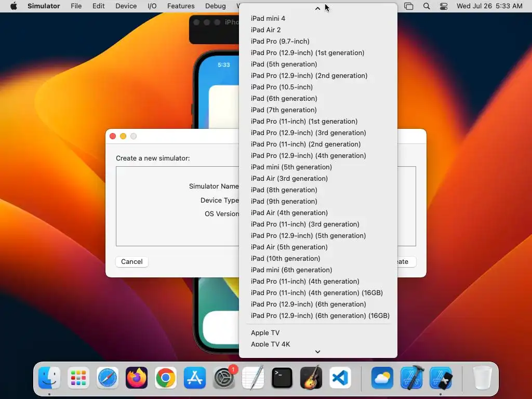Select iPad Air (3rd generation)

(x=318, y=179)
